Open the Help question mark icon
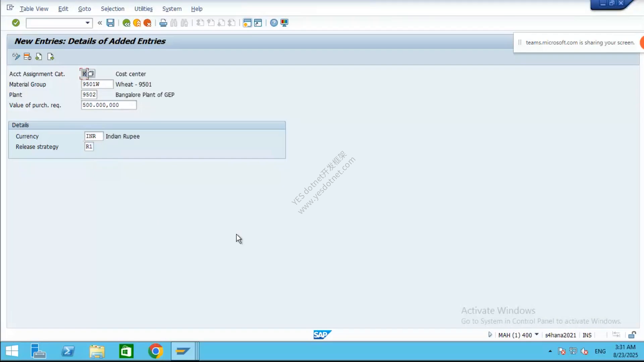Image resolution: width=644 pixels, height=362 pixels. [x=274, y=23]
